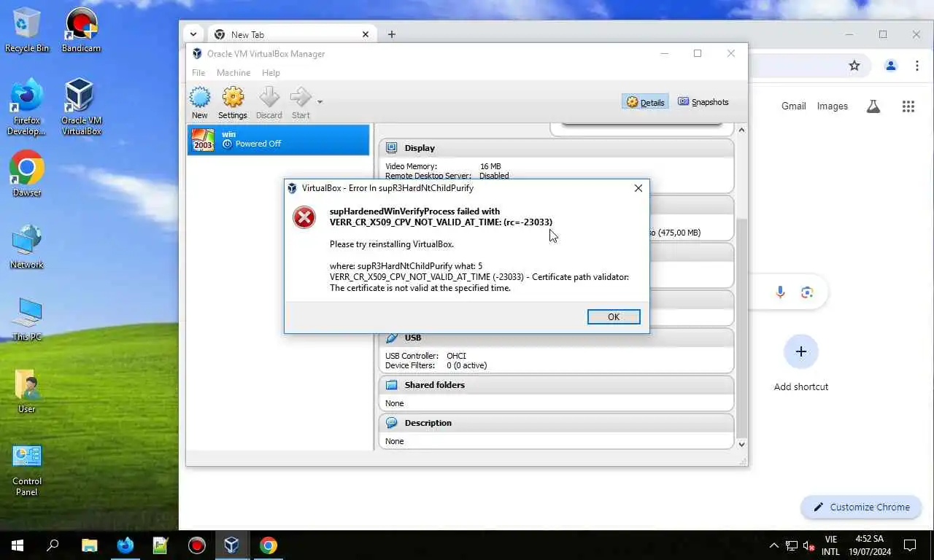
Task: Expand the Start button dropdown arrow
Action: click(320, 102)
